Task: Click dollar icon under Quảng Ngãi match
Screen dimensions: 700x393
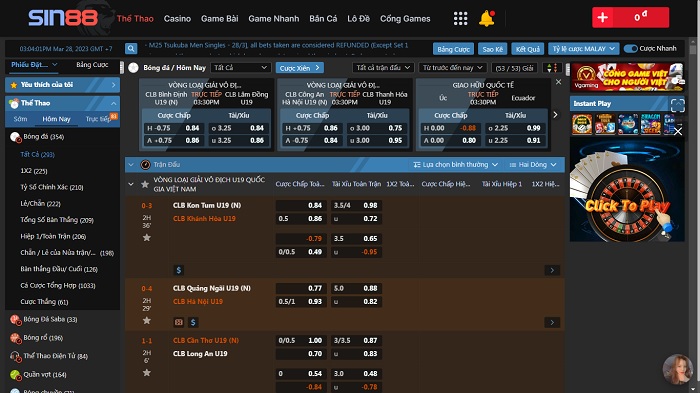Action: pos(193,322)
